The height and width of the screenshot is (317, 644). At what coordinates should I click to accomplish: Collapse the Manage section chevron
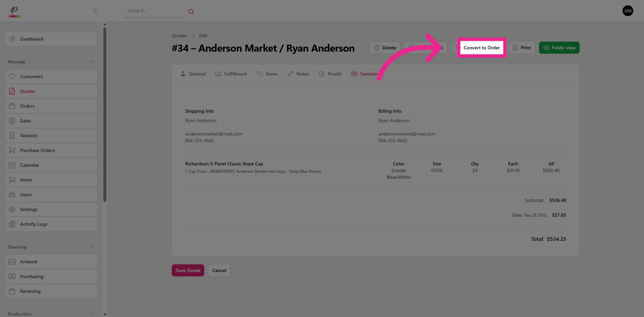(x=91, y=62)
